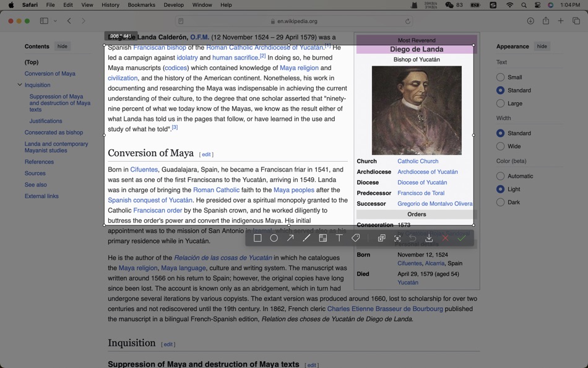Image resolution: width=588 pixels, height=368 pixels.
Task: Select the arrow annotation tool
Action: (290, 238)
